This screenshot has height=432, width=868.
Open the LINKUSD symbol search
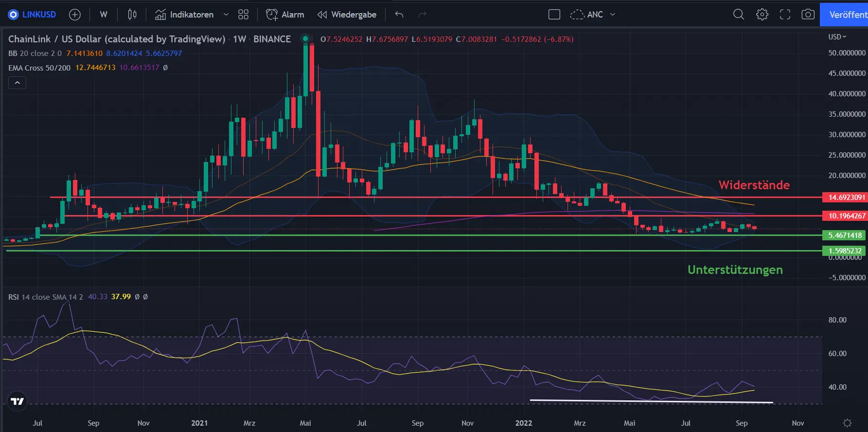32,15
